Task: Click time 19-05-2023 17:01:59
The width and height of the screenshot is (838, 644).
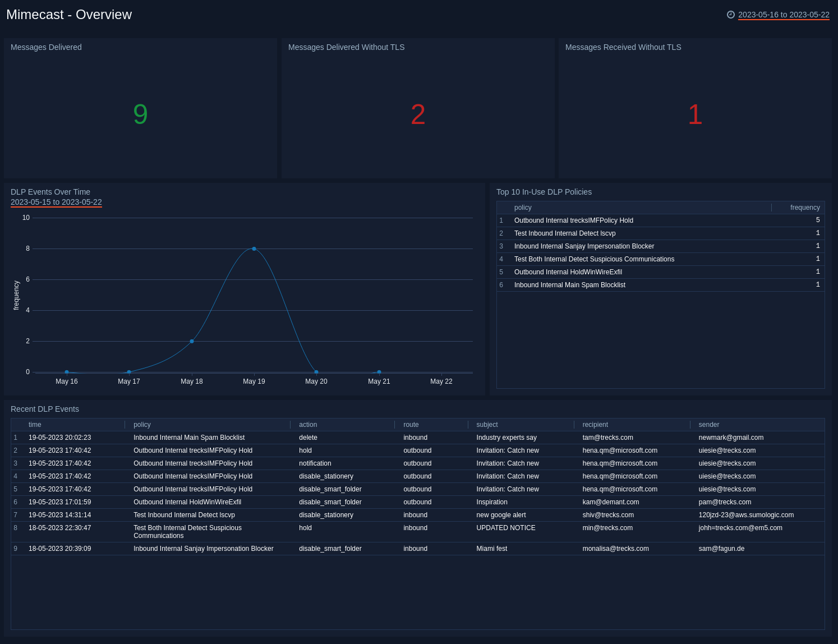Action: coord(60,502)
